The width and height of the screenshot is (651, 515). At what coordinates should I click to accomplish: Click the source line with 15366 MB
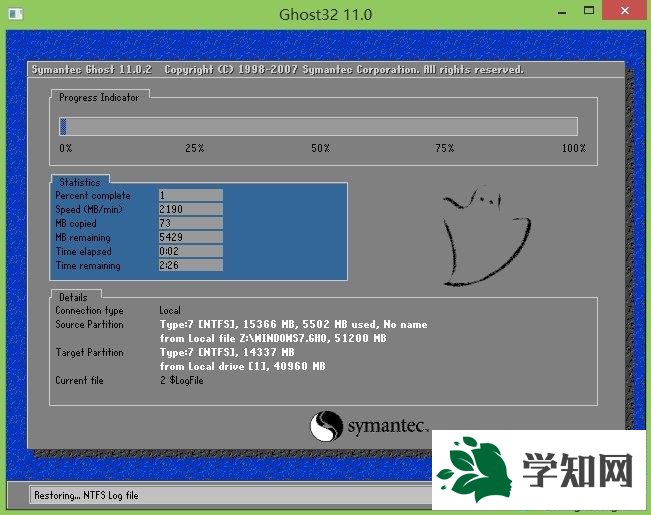[x=294, y=324]
